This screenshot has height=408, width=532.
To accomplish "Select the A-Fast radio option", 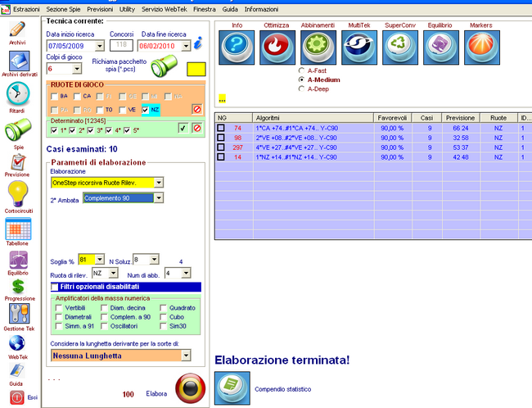I will pyautogui.click(x=301, y=70).
